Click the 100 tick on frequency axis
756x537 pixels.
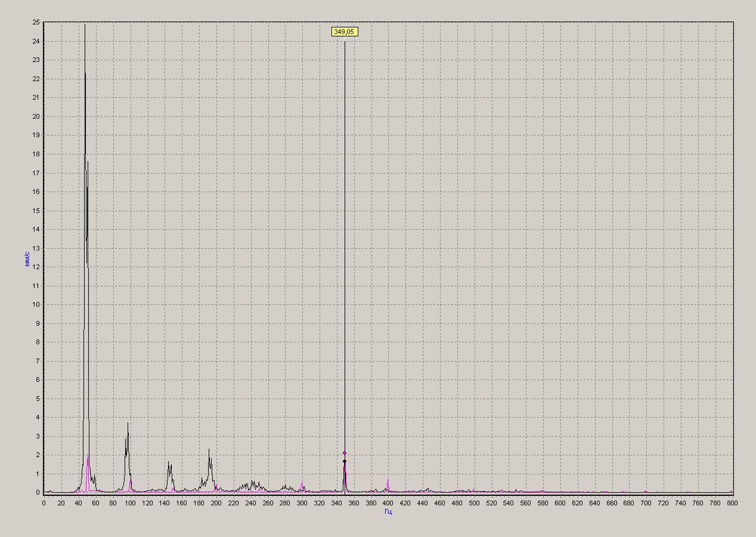coord(129,503)
